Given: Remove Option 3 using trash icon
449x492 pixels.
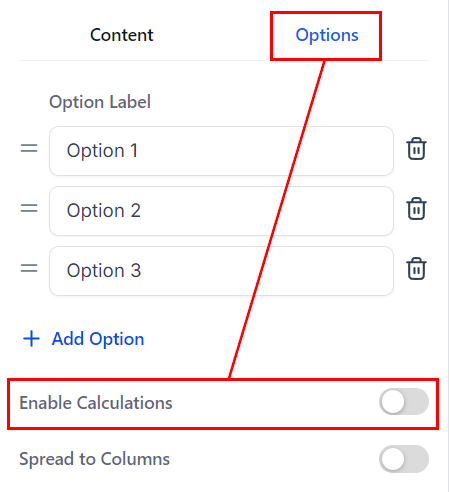Looking at the screenshot, I should (x=416, y=269).
